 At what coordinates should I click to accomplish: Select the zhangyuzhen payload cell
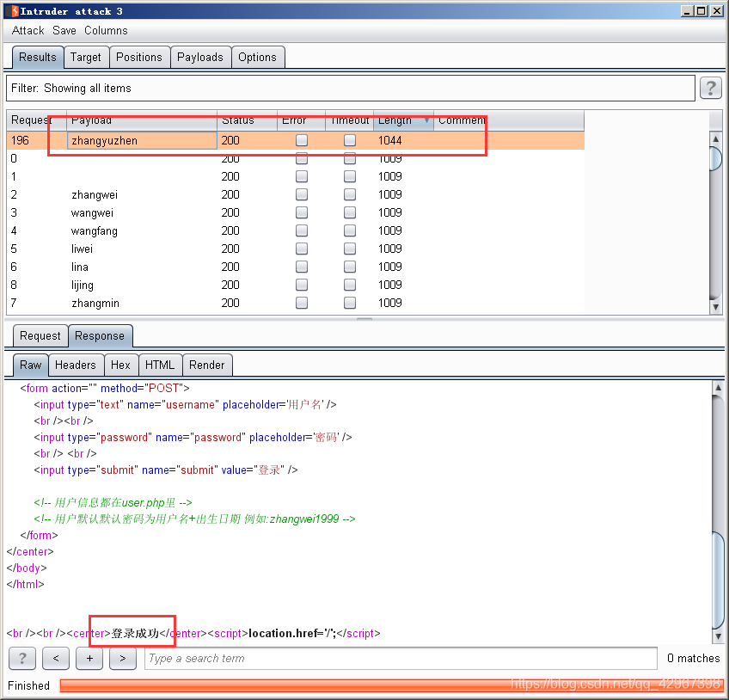142,140
